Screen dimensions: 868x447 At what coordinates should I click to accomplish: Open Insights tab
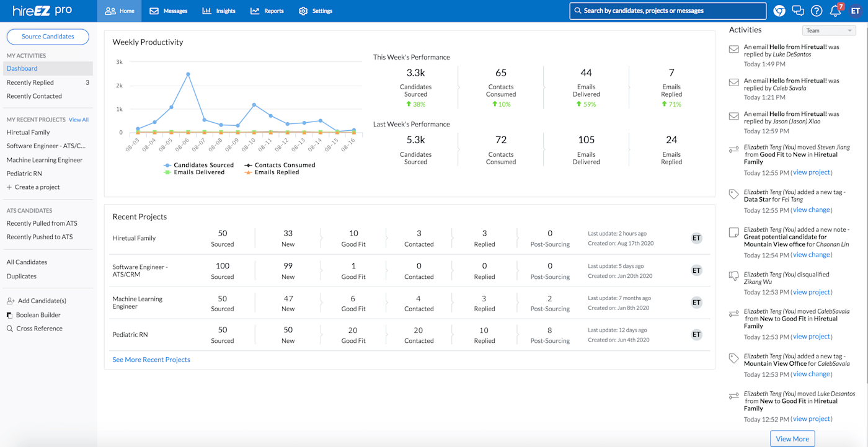click(219, 11)
